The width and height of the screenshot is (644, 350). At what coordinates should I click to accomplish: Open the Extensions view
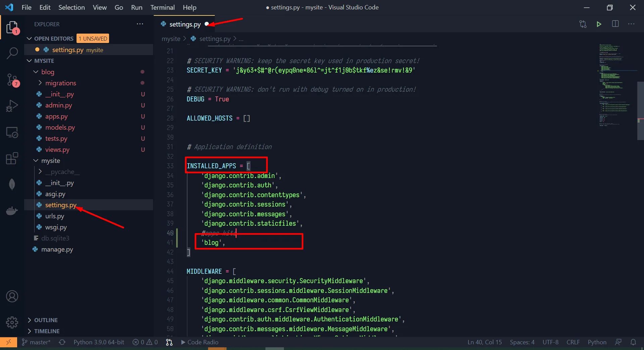tap(12, 158)
